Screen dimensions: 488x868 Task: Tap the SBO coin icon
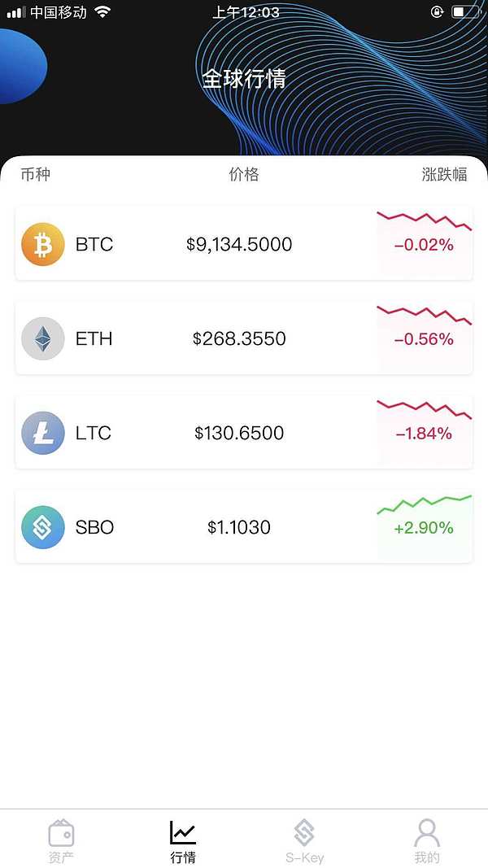pyautogui.click(x=42, y=527)
